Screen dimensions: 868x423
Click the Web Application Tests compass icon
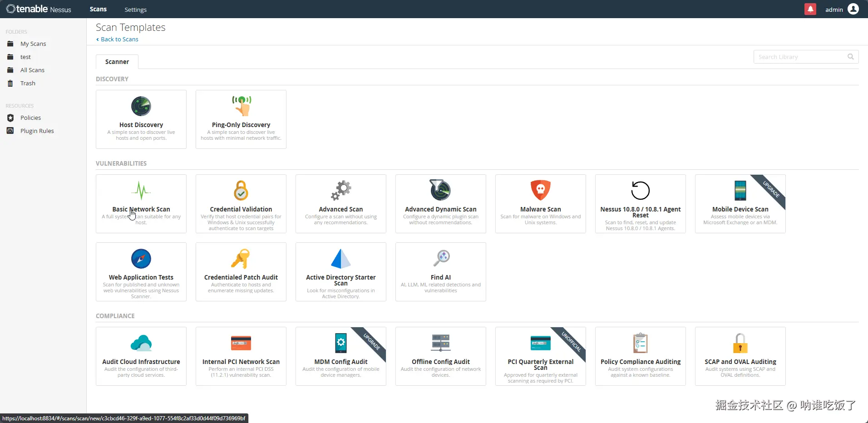click(141, 259)
